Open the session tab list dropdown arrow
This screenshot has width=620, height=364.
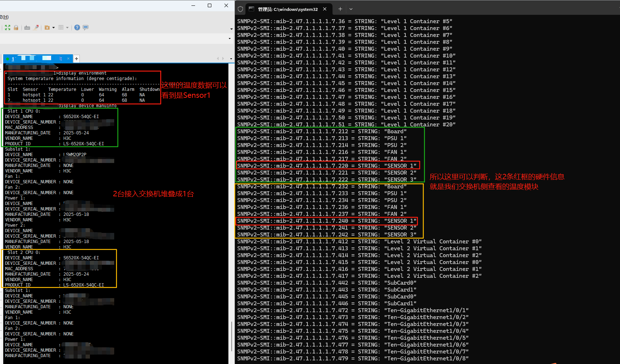231,59
